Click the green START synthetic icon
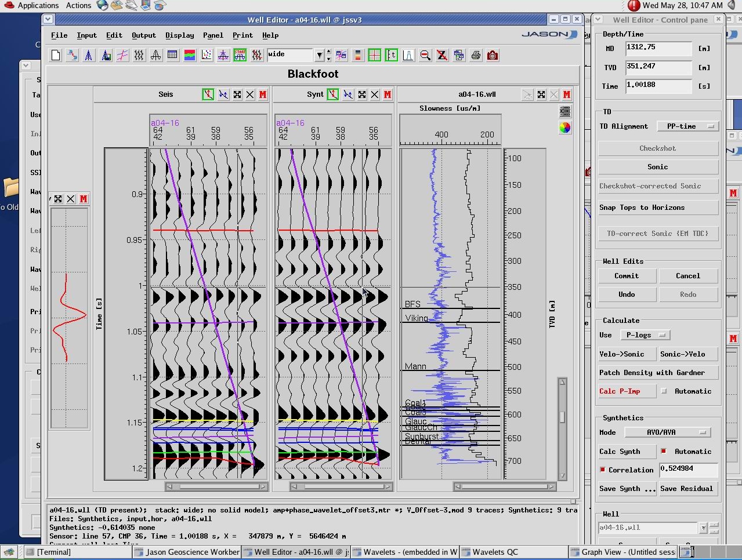 pos(240,55)
